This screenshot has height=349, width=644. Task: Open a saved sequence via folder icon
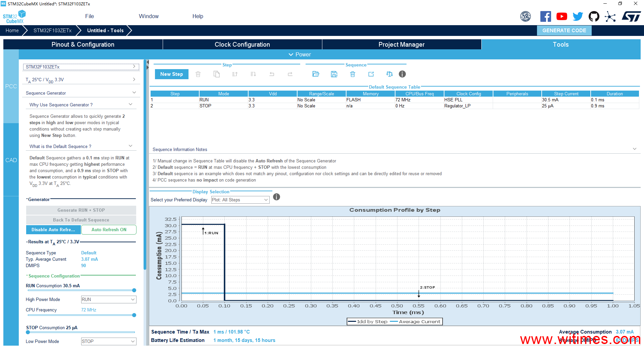[x=316, y=74]
